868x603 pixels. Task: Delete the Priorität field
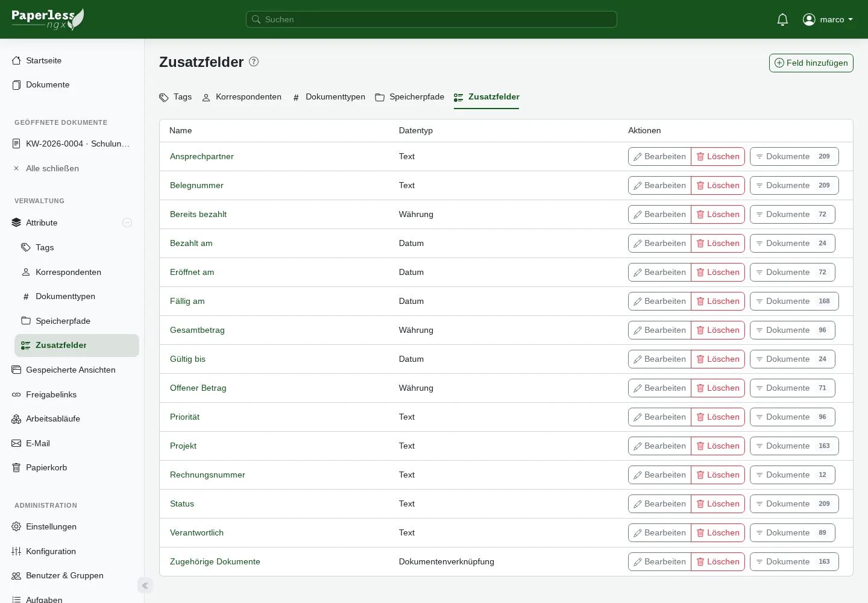pos(718,417)
